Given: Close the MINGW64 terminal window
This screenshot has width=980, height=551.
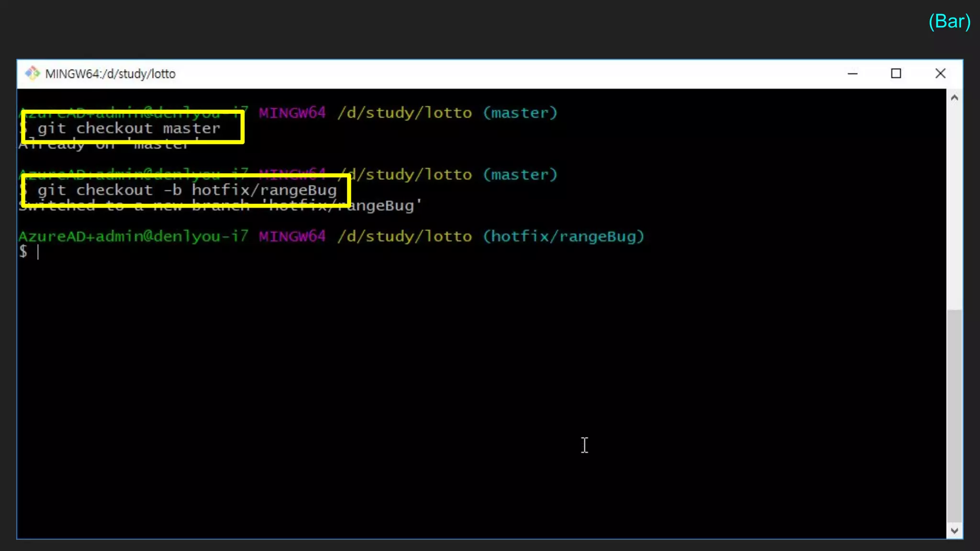Looking at the screenshot, I should [940, 74].
